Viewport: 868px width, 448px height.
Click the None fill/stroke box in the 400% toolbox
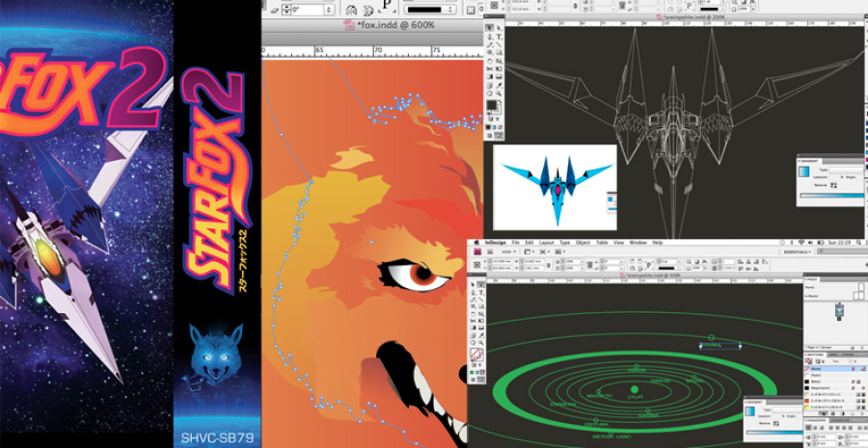(x=475, y=353)
